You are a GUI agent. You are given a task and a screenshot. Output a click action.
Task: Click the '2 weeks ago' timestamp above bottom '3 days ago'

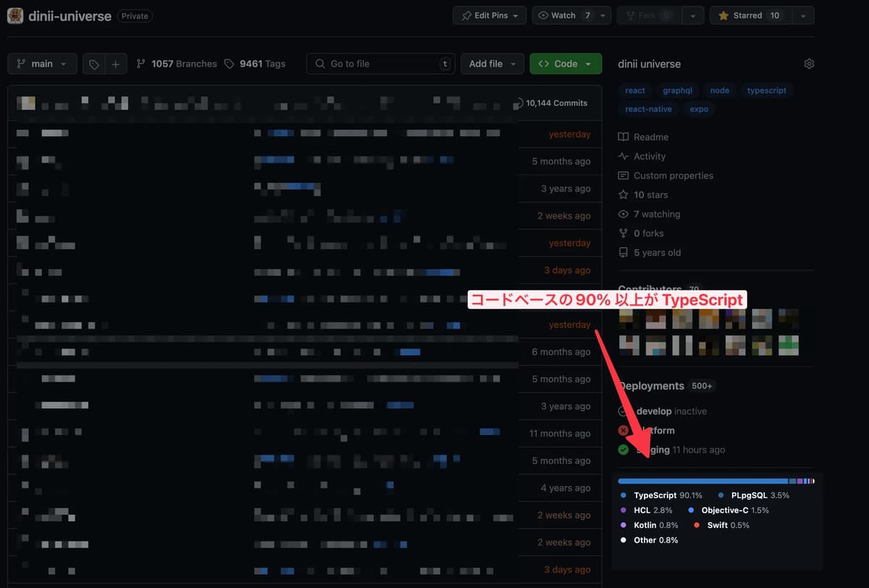[564, 542]
